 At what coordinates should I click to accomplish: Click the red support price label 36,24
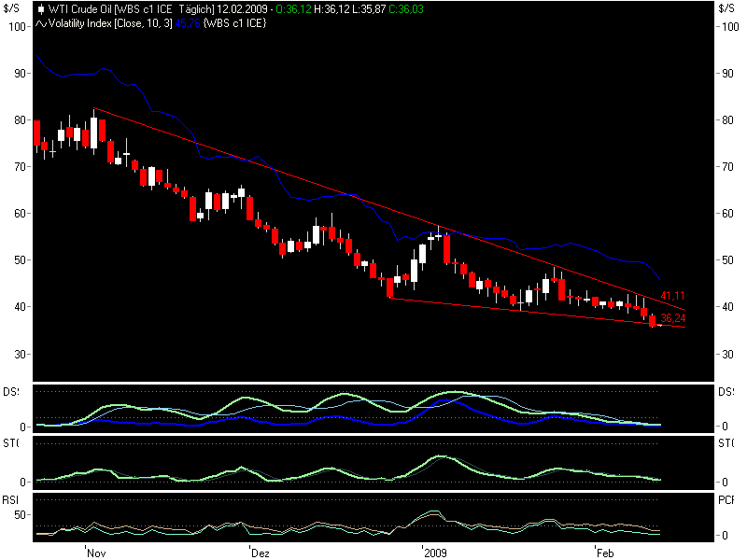pos(672,318)
